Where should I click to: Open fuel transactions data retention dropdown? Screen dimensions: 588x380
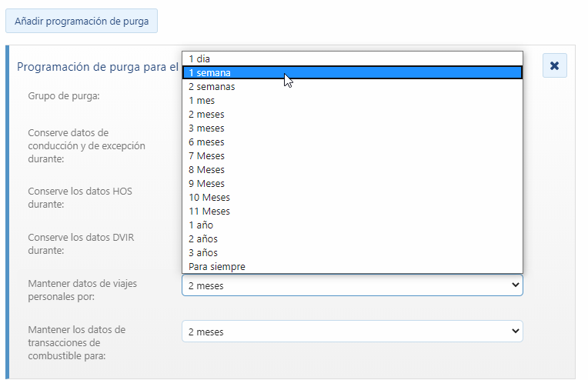[352, 332]
